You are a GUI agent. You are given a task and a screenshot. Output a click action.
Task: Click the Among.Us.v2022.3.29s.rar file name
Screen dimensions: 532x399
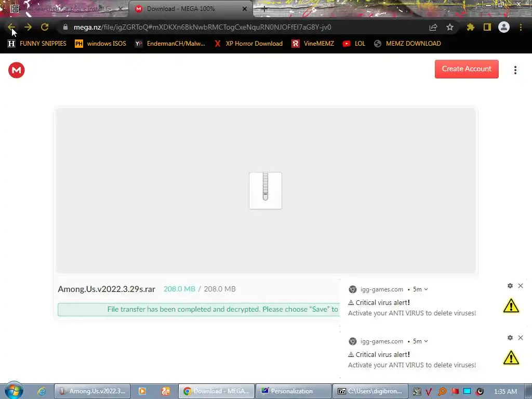click(x=107, y=289)
